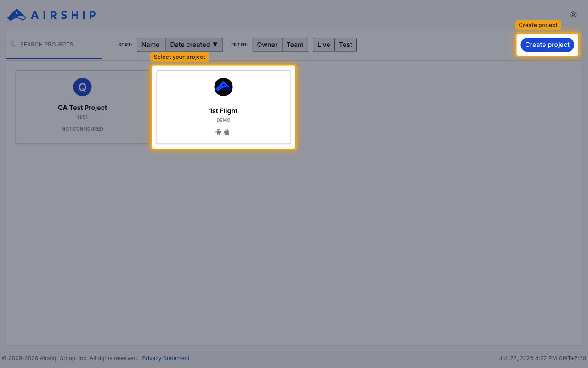Sort projects by Name
588x368 pixels.
tap(151, 45)
